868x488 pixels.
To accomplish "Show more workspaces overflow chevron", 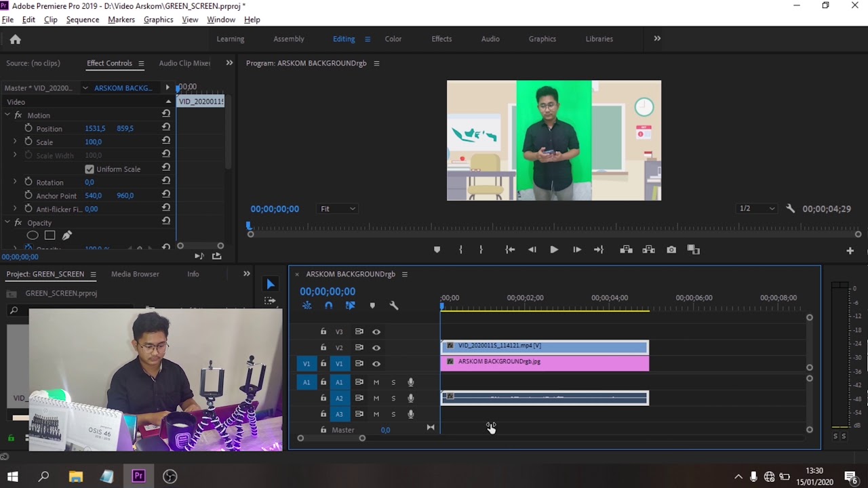I will click(x=657, y=39).
